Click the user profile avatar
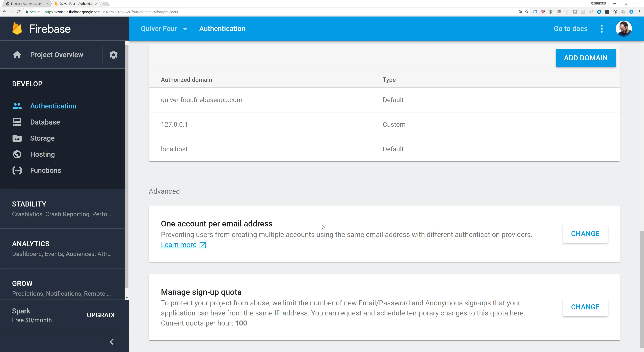This screenshot has height=352, width=644. pos(624,28)
